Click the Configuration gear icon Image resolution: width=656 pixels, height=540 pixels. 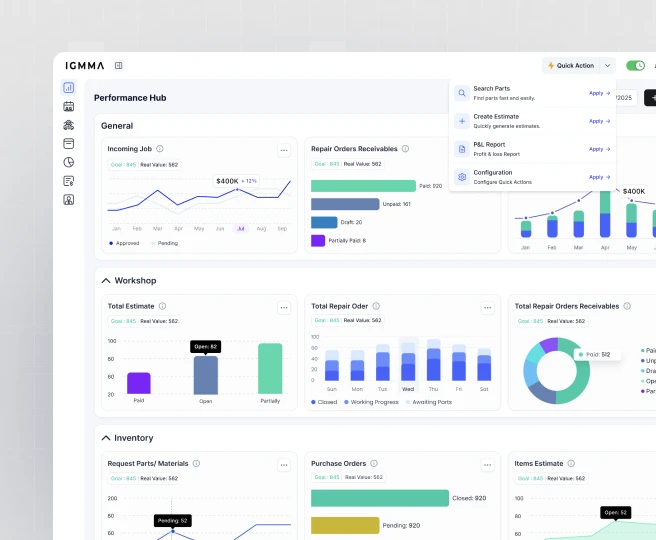point(462,177)
